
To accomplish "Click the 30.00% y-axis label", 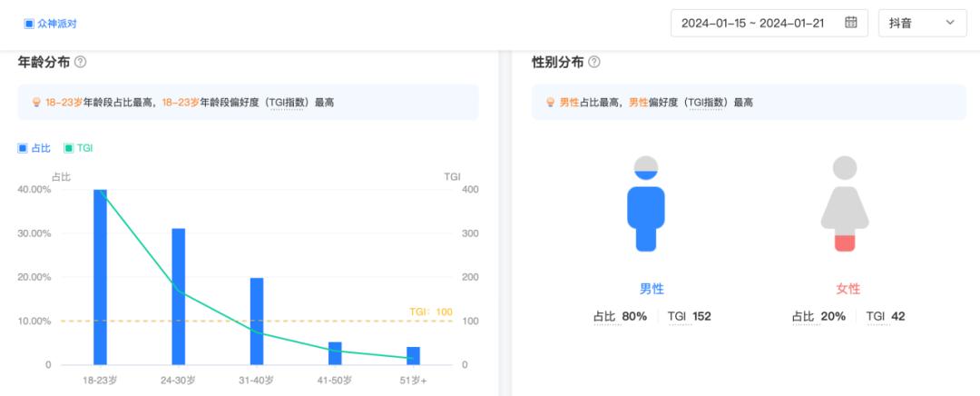I will [35, 233].
